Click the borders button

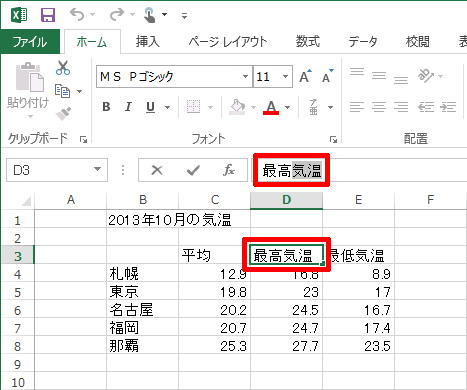pos(193,107)
